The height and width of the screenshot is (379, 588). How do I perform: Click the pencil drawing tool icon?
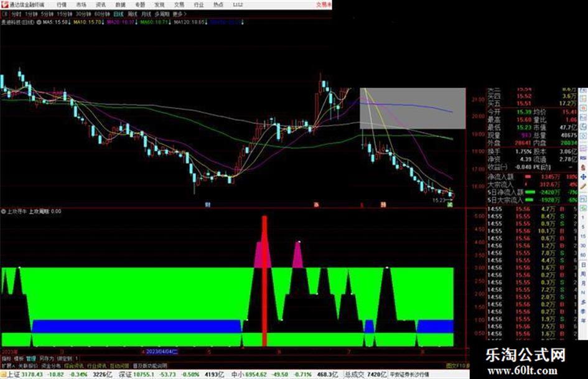(583, 186)
